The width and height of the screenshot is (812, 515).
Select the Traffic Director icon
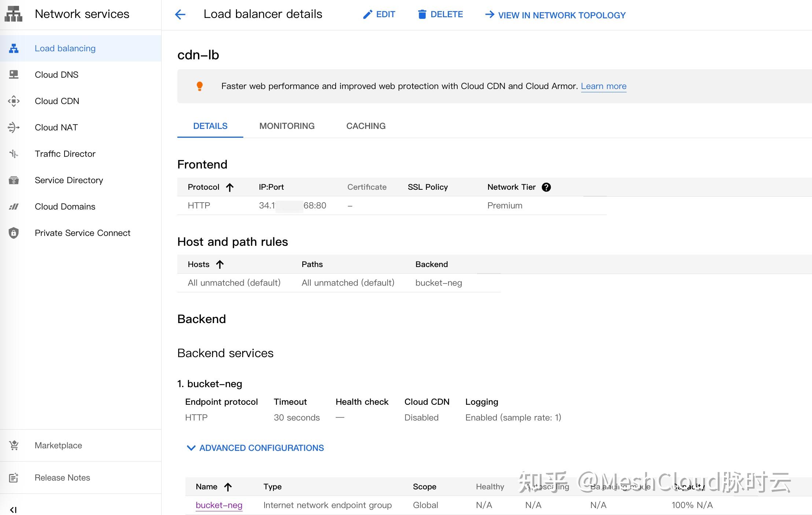pos(14,153)
